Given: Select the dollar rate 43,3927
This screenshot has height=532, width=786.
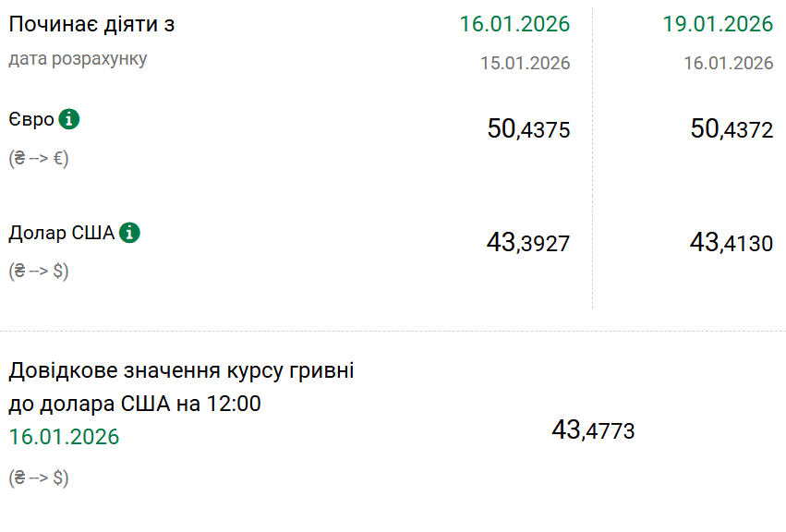Looking at the screenshot, I should click(528, 243).
